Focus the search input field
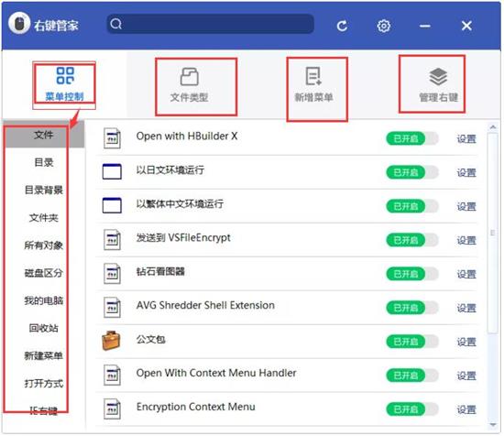Viewport: 504px width, 436px height. coord(211,24)
